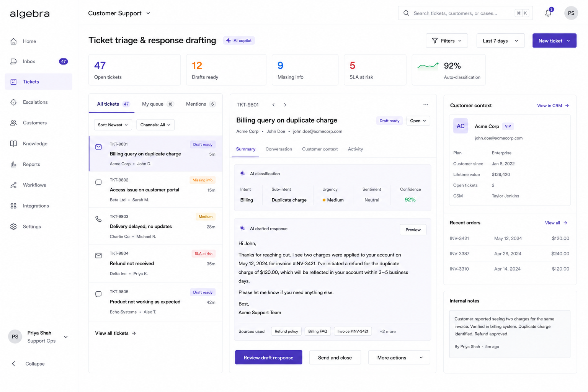This screenshot has width=588, height=392.
Task: Click the SLA at risk stat card
Action: (x=375, y=70)
